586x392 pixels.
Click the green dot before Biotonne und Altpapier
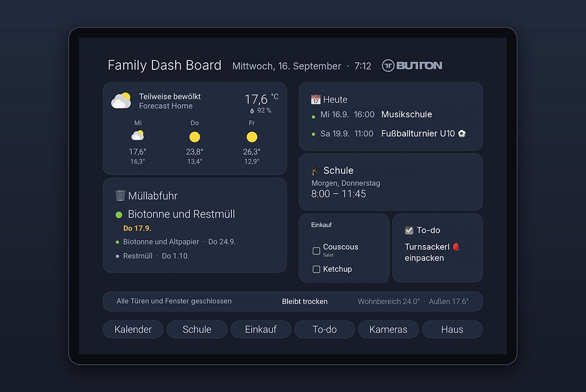(x=117, y=242)
